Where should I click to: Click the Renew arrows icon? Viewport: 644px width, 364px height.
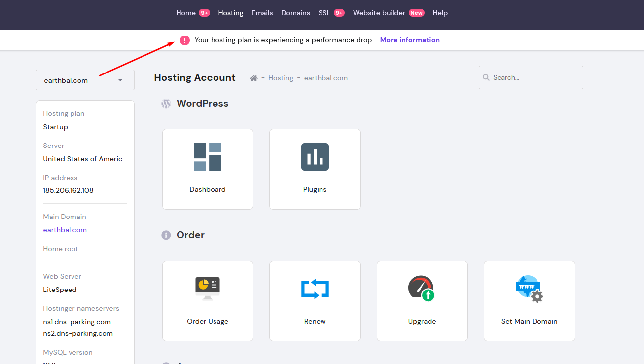pyautogui.click(x=315, y=289)
